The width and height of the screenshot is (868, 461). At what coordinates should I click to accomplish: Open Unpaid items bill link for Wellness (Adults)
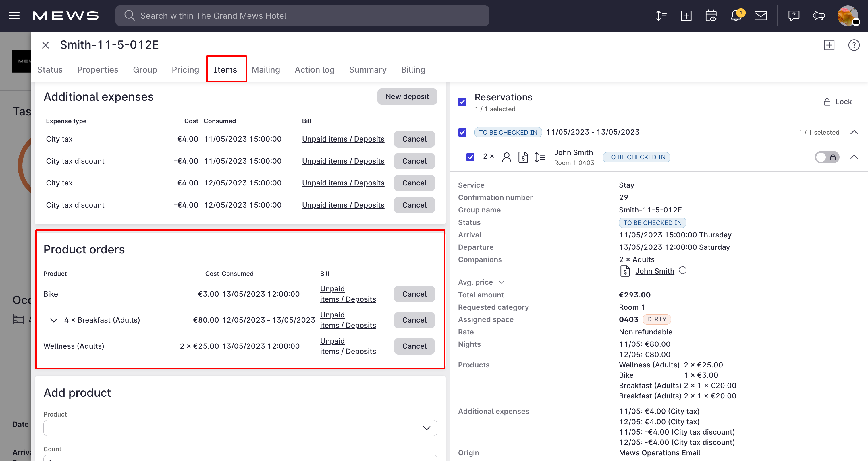(348, 346)
